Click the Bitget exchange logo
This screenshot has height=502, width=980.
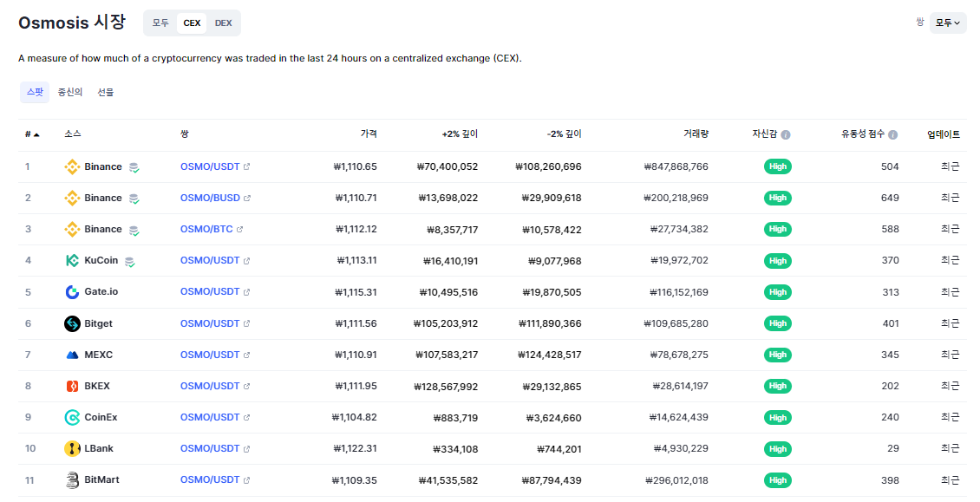[72, 323]
